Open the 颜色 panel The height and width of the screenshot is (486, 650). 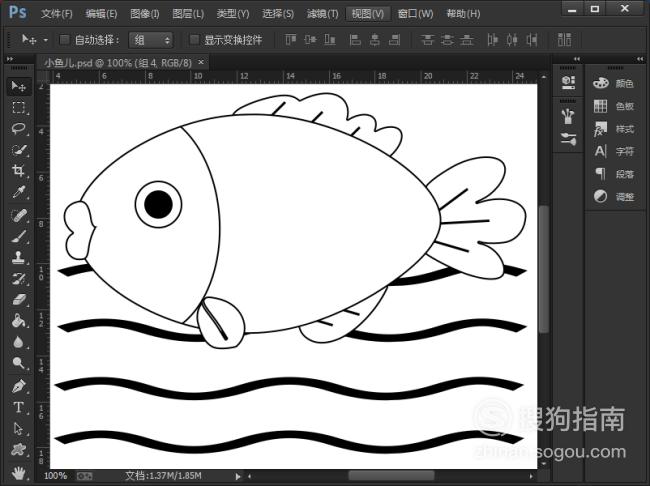(613, 83)
